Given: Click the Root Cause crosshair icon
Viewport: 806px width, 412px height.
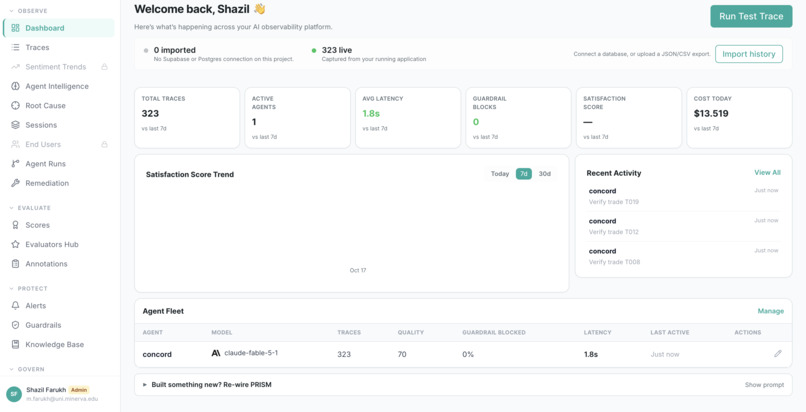Looking at the screenshot, I should 15,105.
